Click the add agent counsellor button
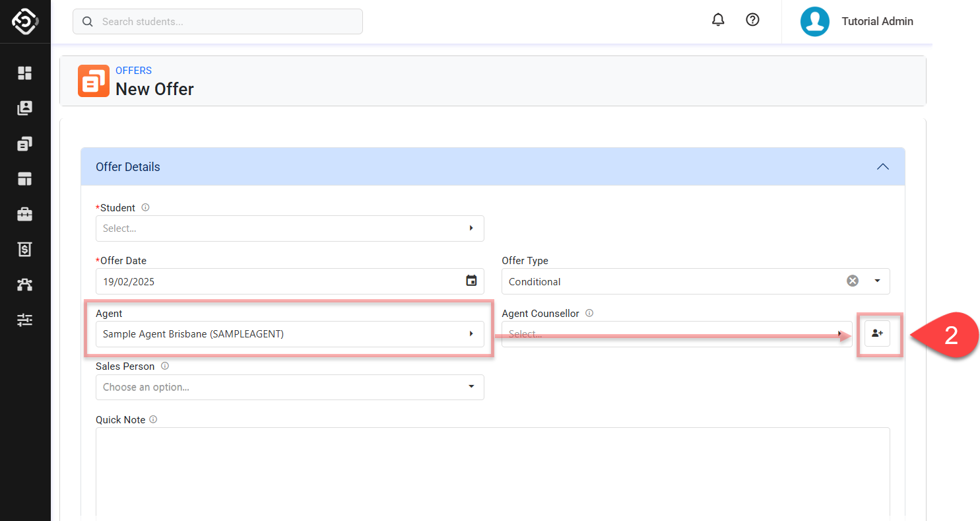Screen dimensions: 980x521 [x=877, y=334]
